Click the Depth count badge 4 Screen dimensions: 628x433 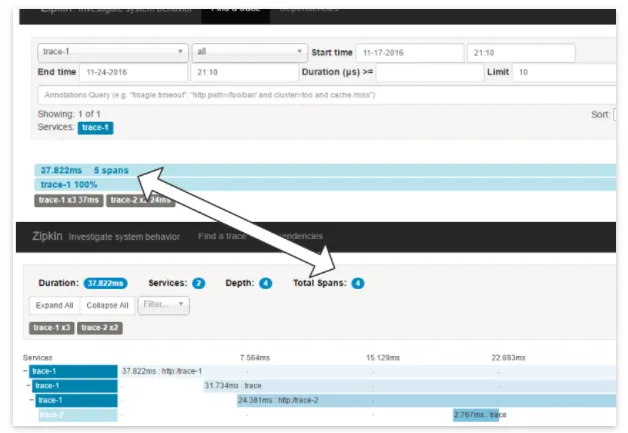(265, 284)
